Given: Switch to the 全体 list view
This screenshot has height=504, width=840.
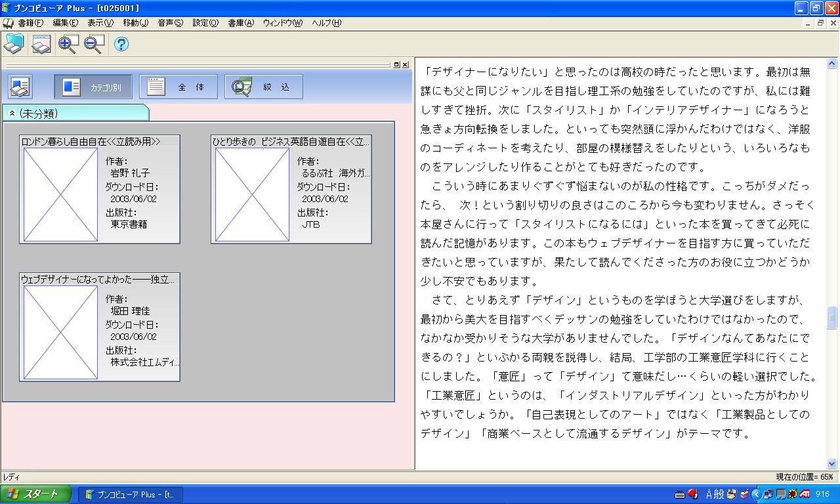Looking at the screenshot, I should pyautogui.click(x=178, y=87).
